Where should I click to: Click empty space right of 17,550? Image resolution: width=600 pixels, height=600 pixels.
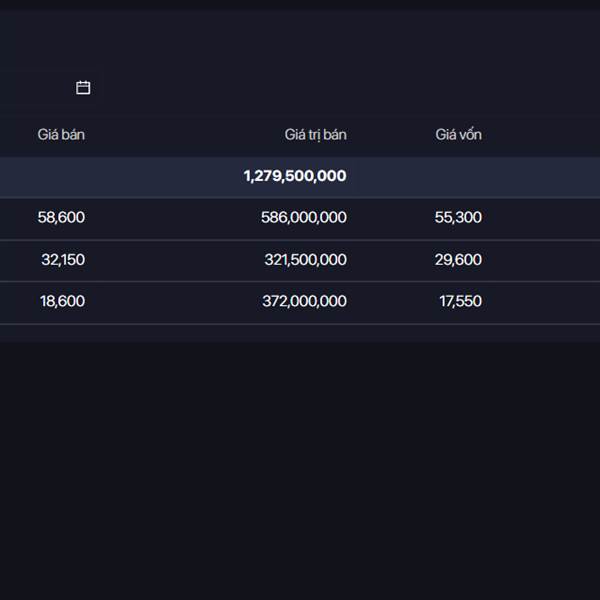[545, 301]
